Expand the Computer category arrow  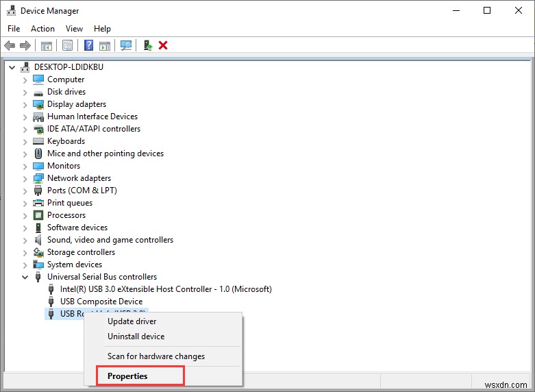point(25,80)
